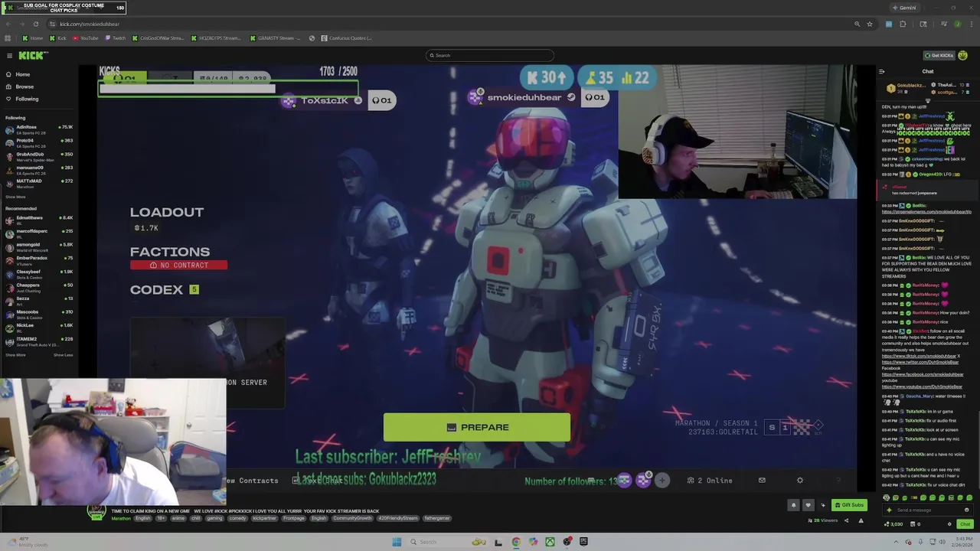This screenshot has width=980, height=551.
Task: Focus the Send a message field
Action: 923,510
